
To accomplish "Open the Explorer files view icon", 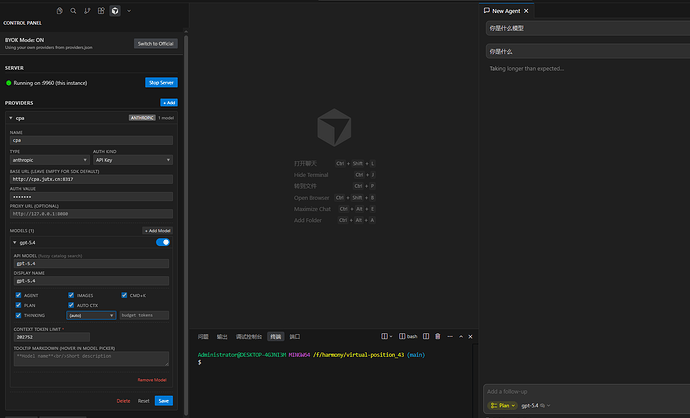I will (x=59, y=11).
